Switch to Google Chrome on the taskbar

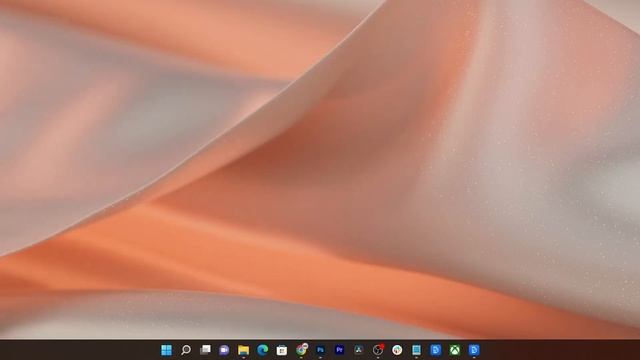[x=301, y=349]
